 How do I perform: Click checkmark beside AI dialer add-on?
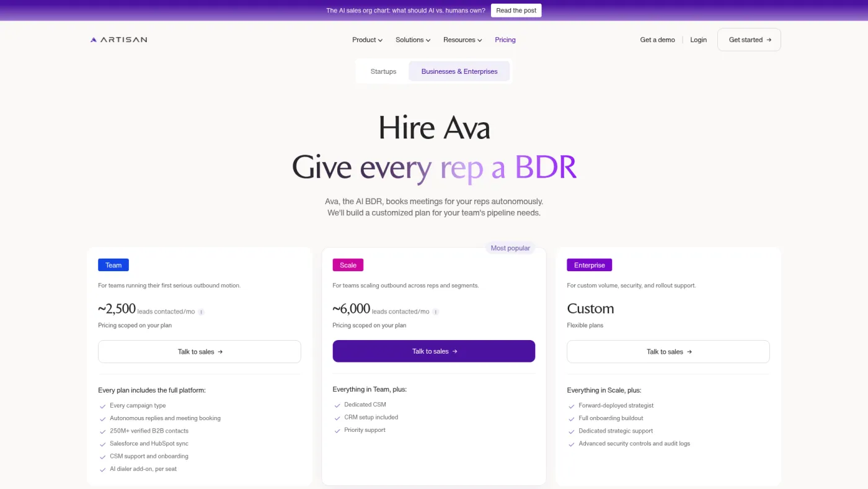(x=103, y=469)
